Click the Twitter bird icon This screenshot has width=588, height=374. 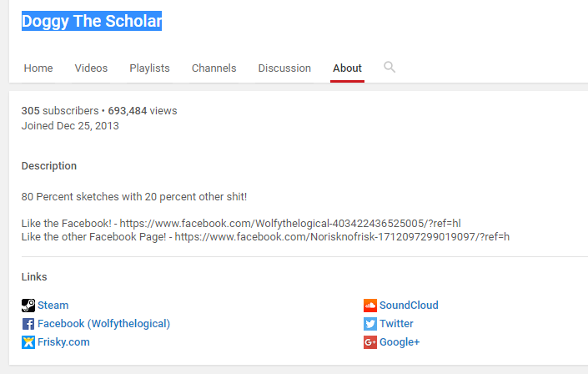tap(370, 324)
